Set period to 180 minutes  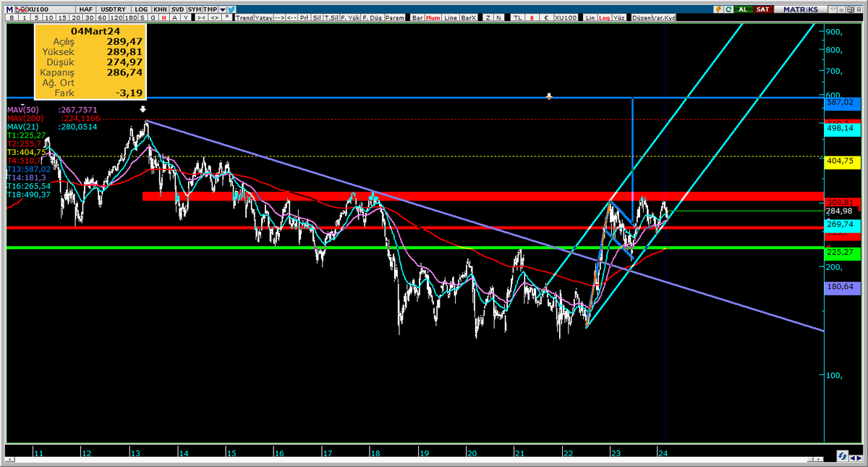[131, 17]
